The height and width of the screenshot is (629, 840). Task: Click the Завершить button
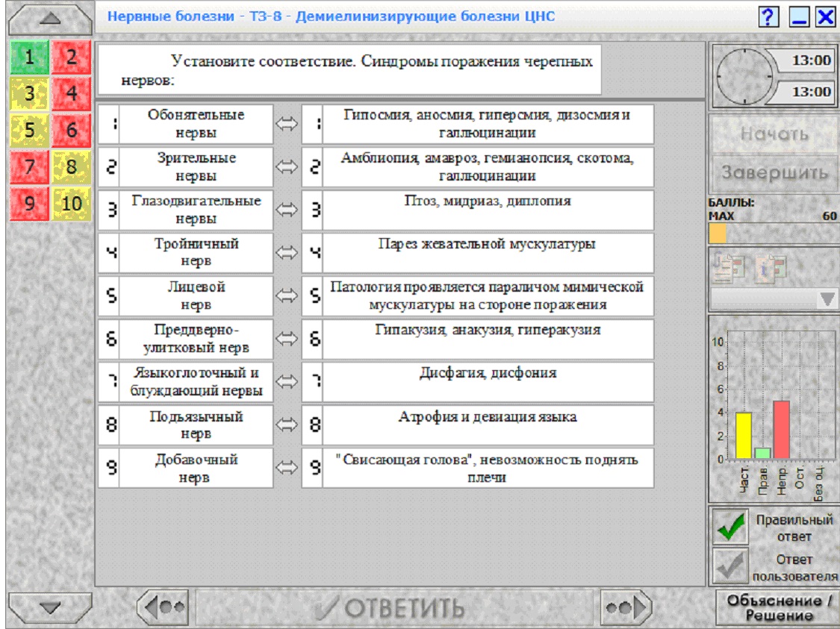[774, 172]
